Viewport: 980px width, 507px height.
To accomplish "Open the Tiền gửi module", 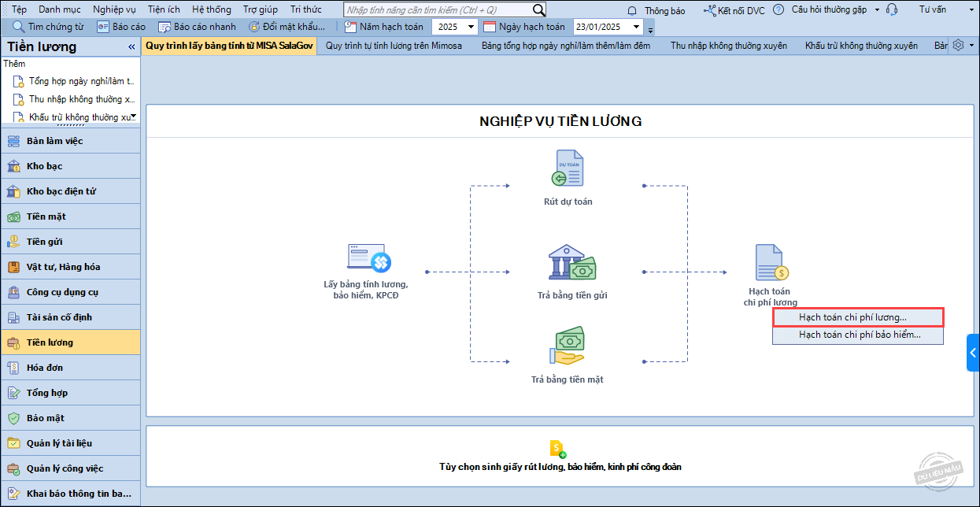I will pos(70,242).
